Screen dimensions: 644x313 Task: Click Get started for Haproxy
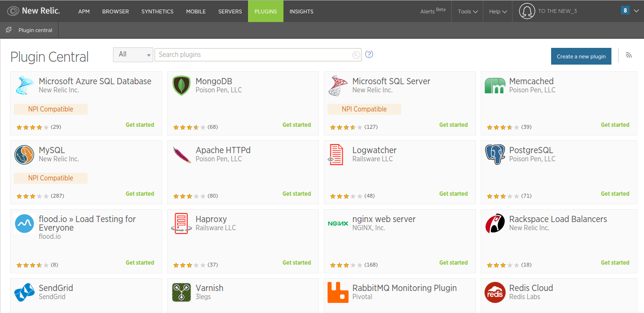coord(296,263)
